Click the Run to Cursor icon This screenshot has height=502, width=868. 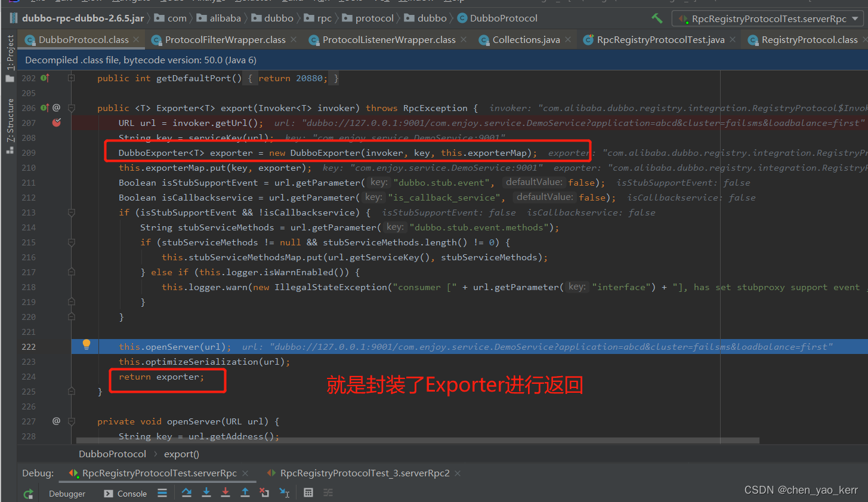pos(285,492)
